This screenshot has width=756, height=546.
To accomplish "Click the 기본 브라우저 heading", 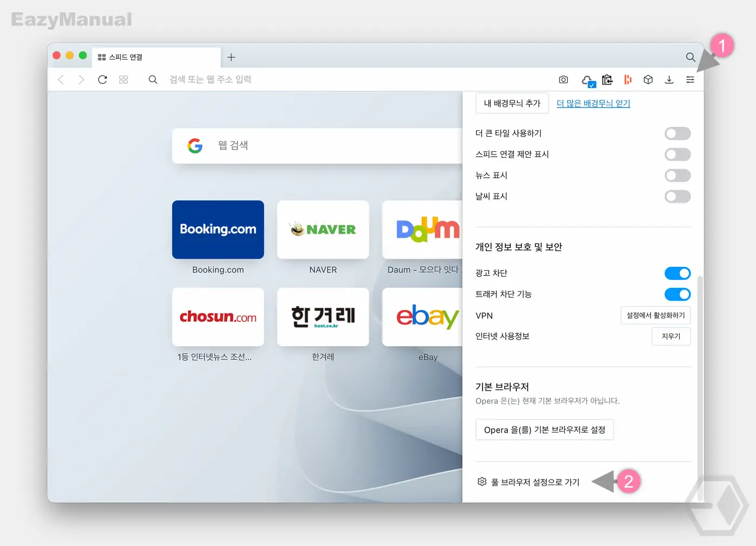I will [x=502, y=387].
